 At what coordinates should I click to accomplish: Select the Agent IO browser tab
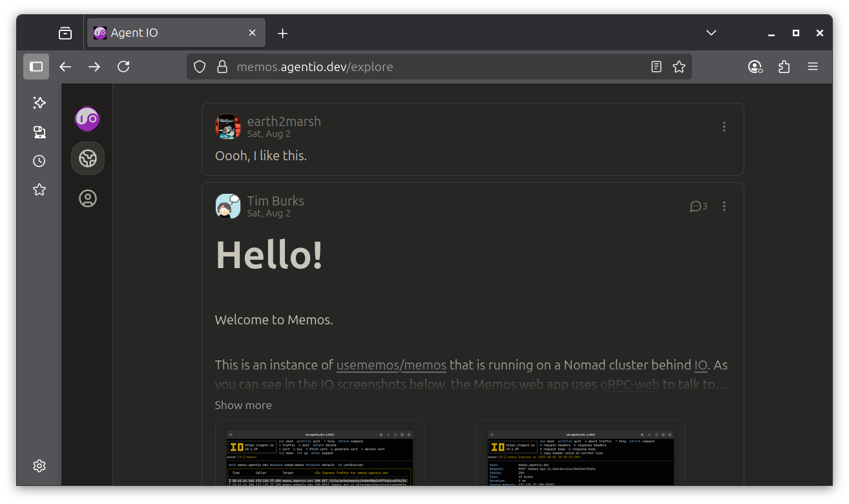tap(176, 33)
